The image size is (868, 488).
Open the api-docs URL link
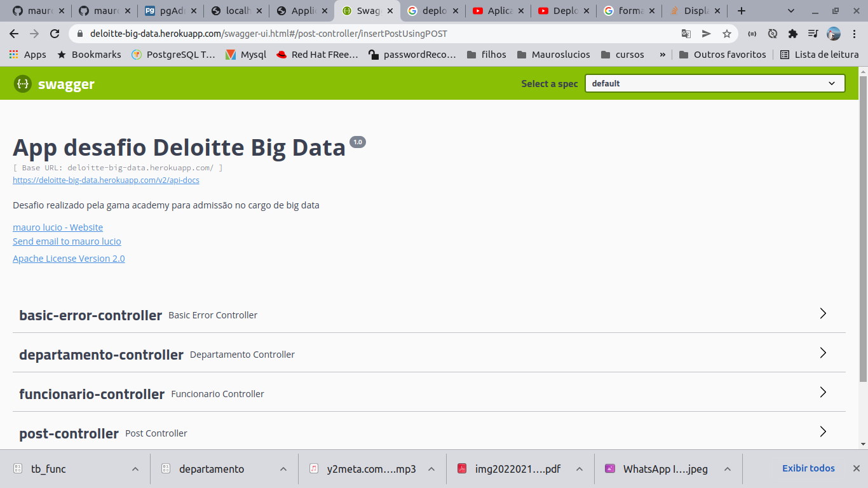(x=106, y=180)
